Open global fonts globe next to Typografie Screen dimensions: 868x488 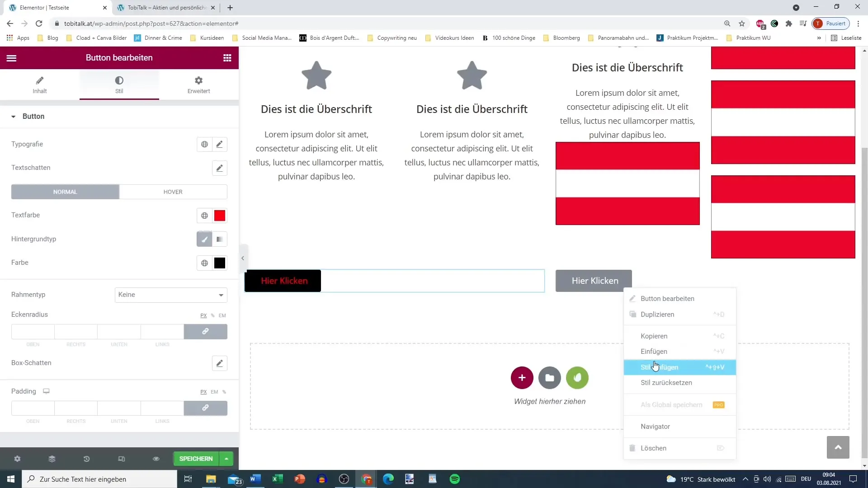pos(204,144)
